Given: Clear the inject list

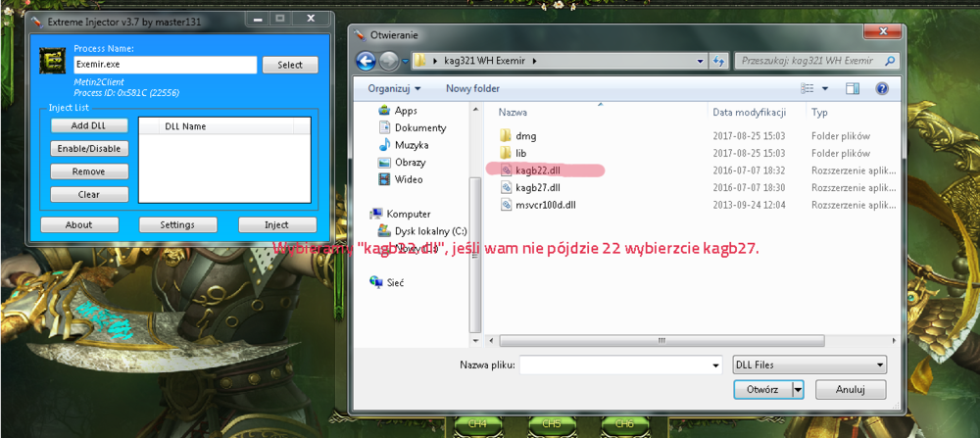Looking at the screenshot, I should coord(89,194).
